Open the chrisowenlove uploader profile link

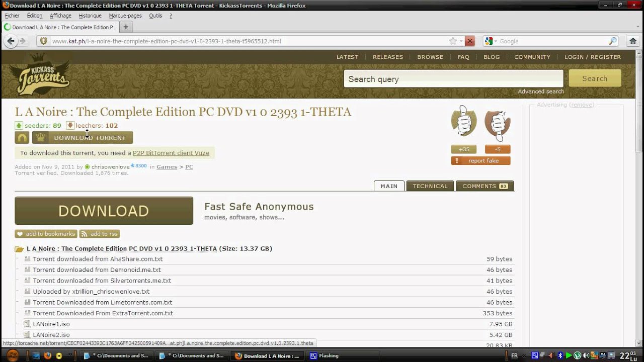pyautogui.click(x=110, y=167)
